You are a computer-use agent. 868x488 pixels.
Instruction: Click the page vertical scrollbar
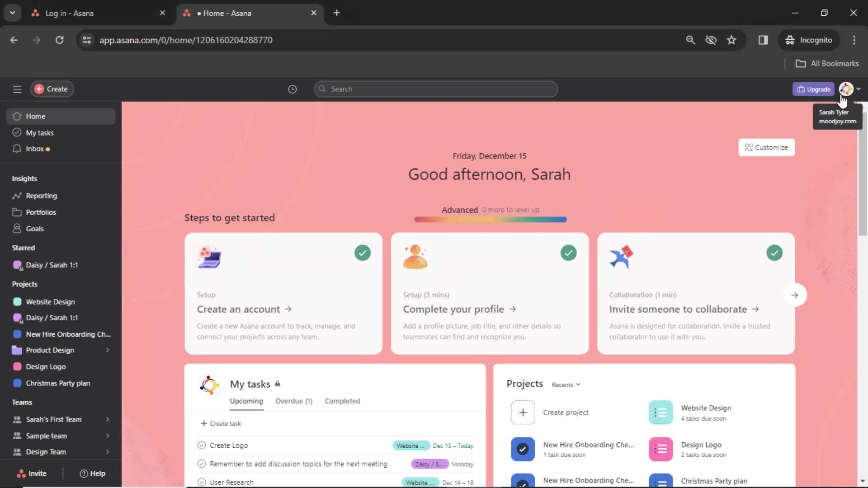(863, 174)
